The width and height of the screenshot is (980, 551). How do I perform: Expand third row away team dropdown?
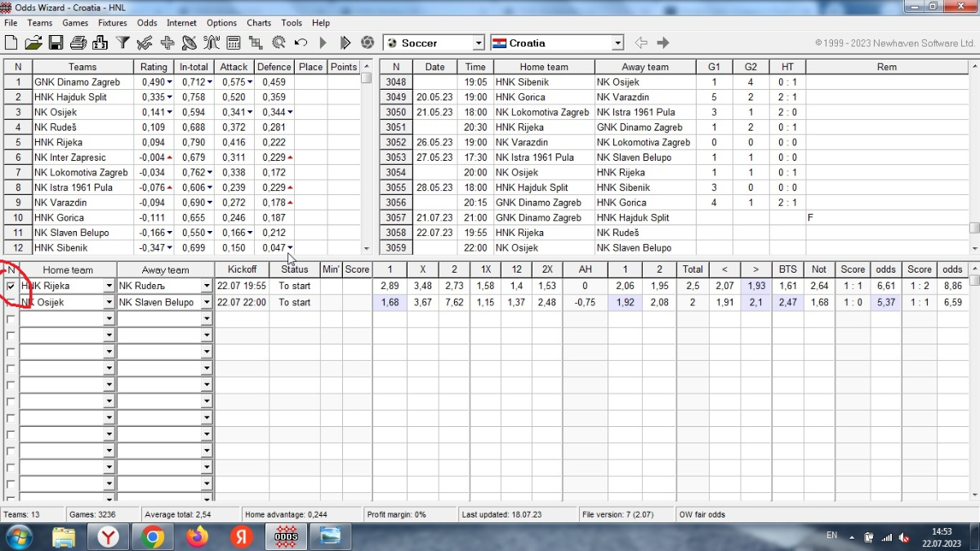[207, 319]
